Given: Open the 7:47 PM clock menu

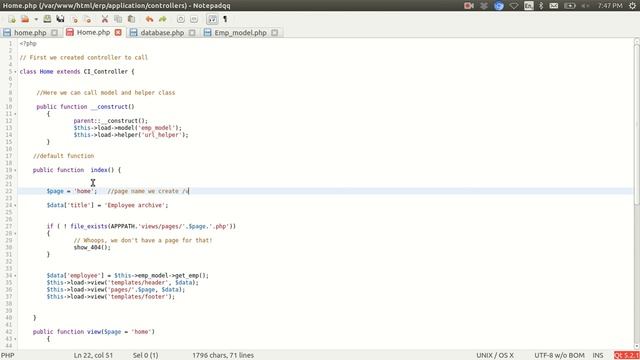Looking at the screenshot, I should [610, 6].
